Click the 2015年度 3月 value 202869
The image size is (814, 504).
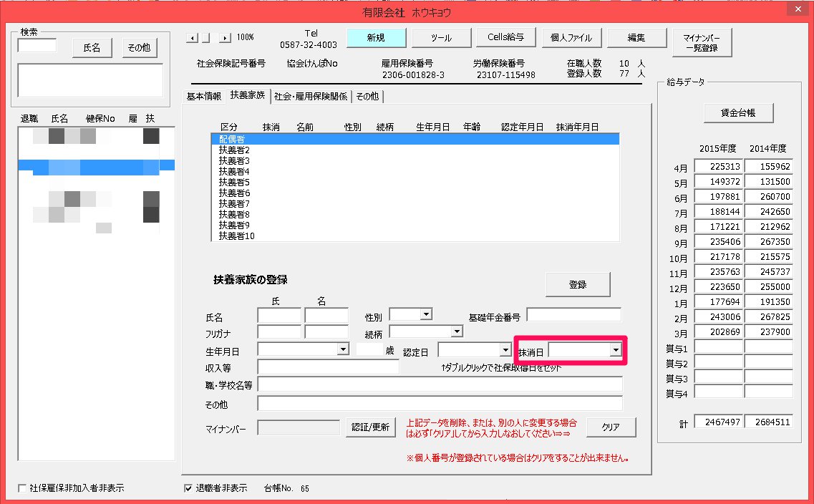click(719, 332)
